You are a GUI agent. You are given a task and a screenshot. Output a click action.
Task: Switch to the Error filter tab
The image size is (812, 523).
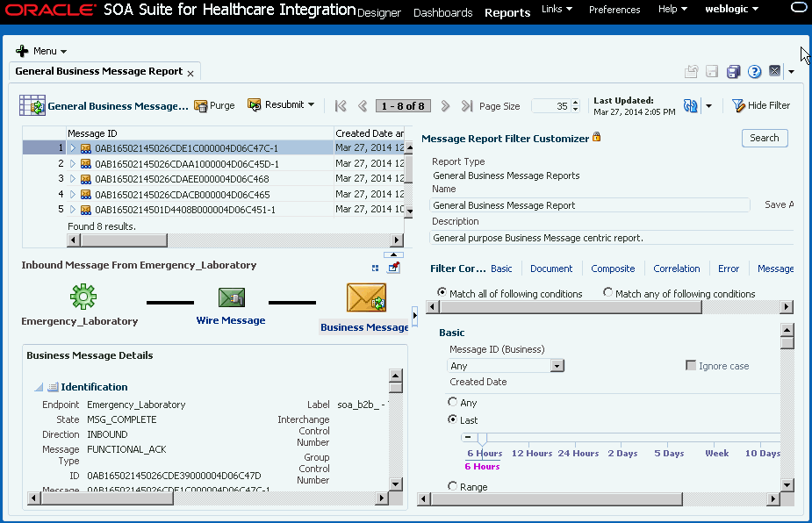728,269
